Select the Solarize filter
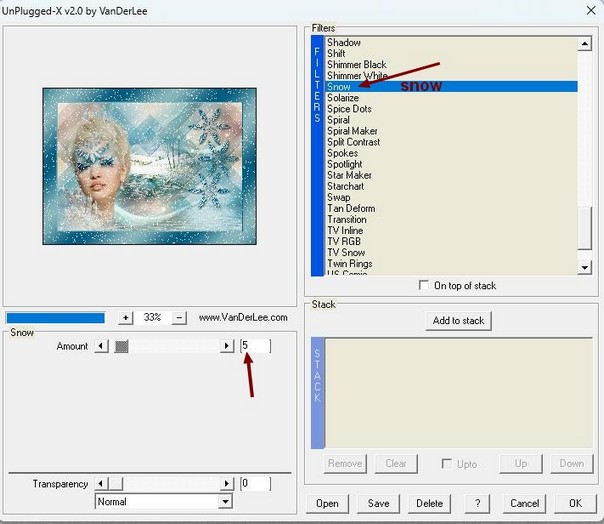This screenshot has height=524, width=604. [x=343, y=98]
